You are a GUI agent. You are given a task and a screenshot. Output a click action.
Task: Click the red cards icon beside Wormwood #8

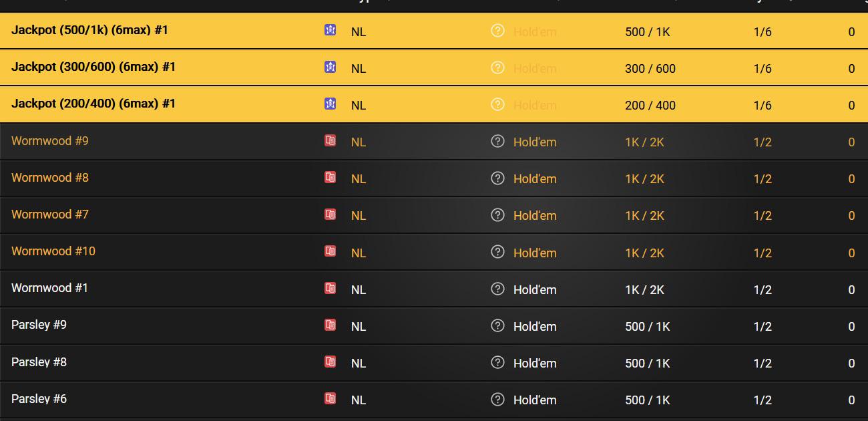pos(331,178)
